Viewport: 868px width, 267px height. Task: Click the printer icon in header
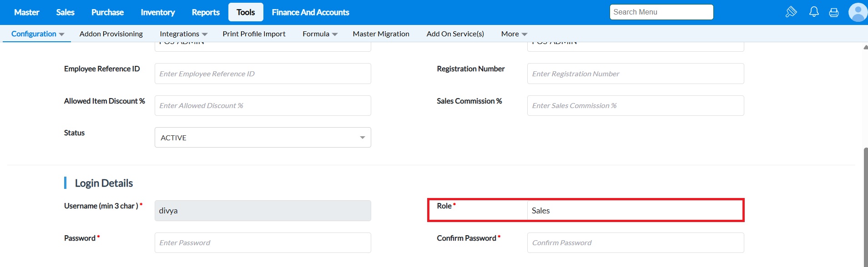[834, 12]
